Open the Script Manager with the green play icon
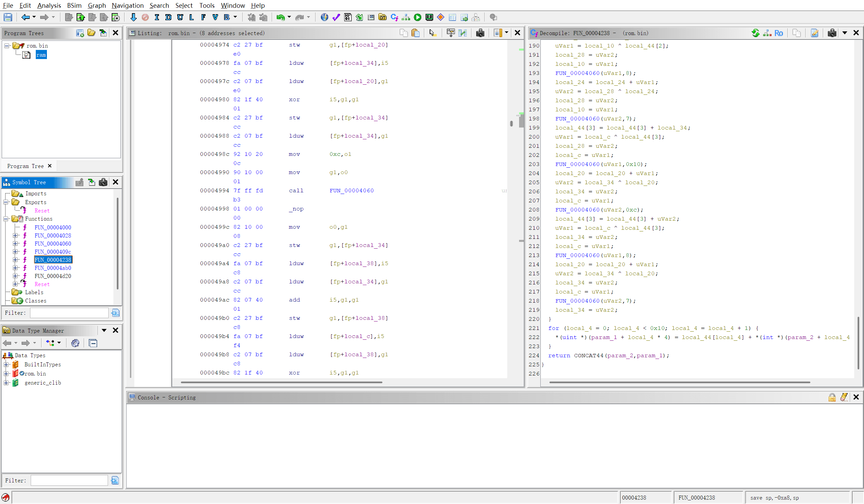Image resolution: width=864 pixels, height=504 pixels. (x=417, y=17)
